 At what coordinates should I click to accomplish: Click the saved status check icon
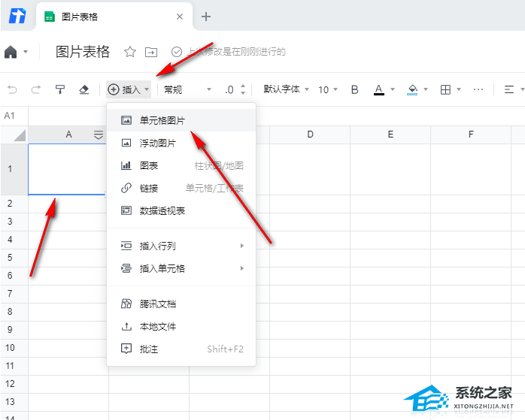[177, 52]
